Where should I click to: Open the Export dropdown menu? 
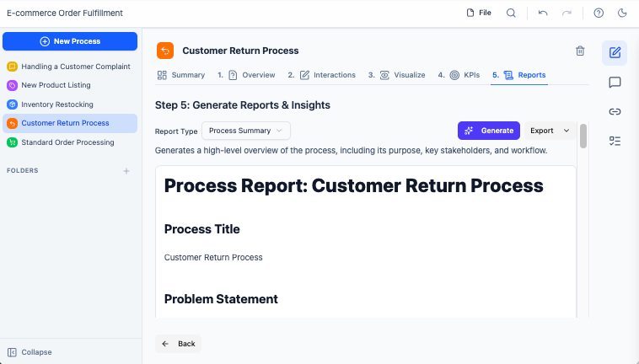pos(549,131)
